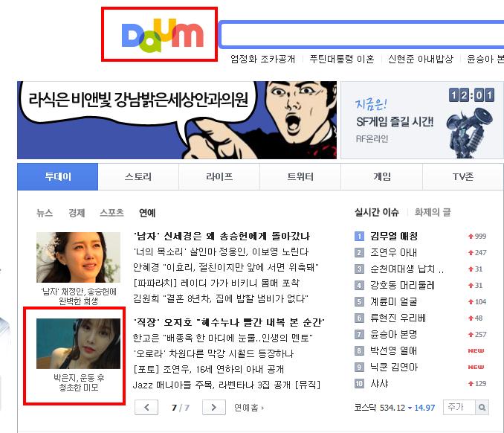Select the 스포츠 news category
The height and width of the screenshot is (433, 504).
click(112, 213)
